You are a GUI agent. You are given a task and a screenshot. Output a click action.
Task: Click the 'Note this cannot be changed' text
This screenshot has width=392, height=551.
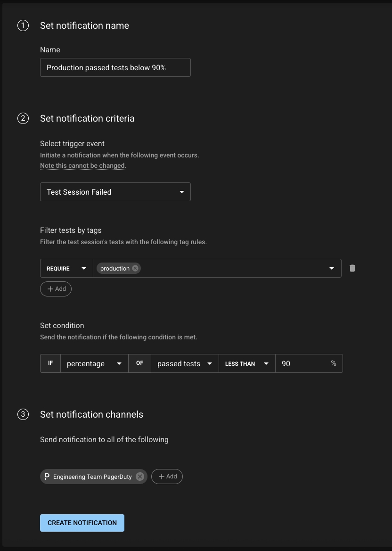83,165
